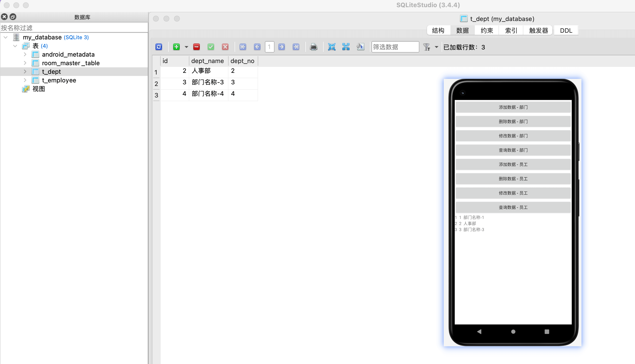Select t_employee table in the tree
Screen dimensions: 635x364
[59, 80]
